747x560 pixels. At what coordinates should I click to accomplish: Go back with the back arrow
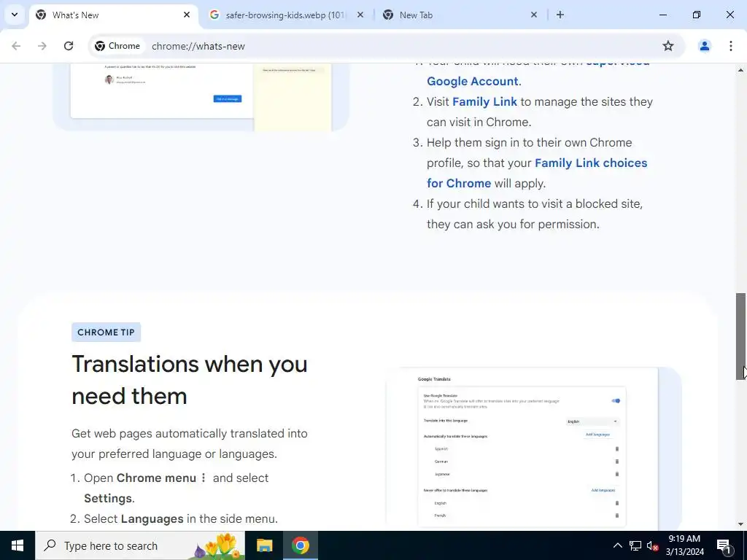tap(16, 46)
